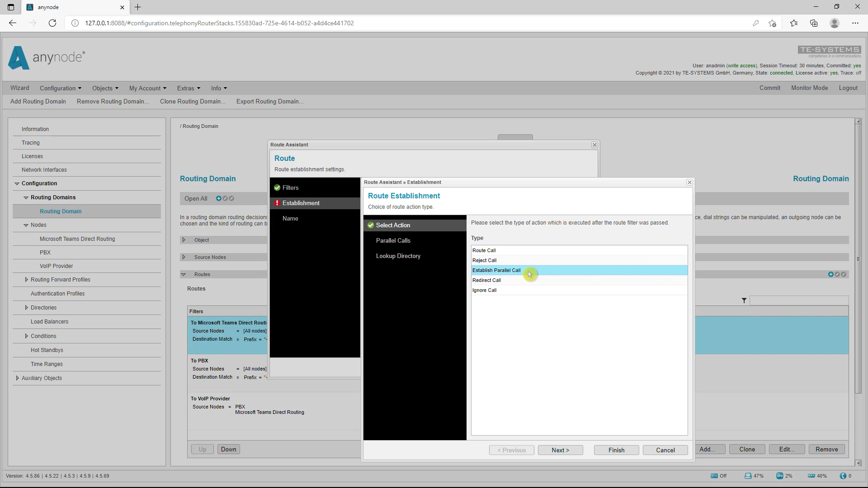Click the browser address bar URL
868x488 pixels.
coord(219,23)
